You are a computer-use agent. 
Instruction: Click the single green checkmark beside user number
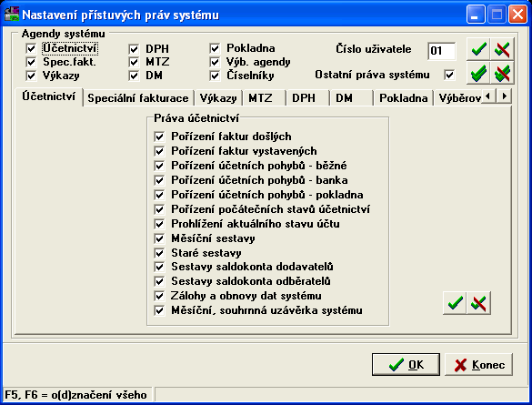point(478,49)
